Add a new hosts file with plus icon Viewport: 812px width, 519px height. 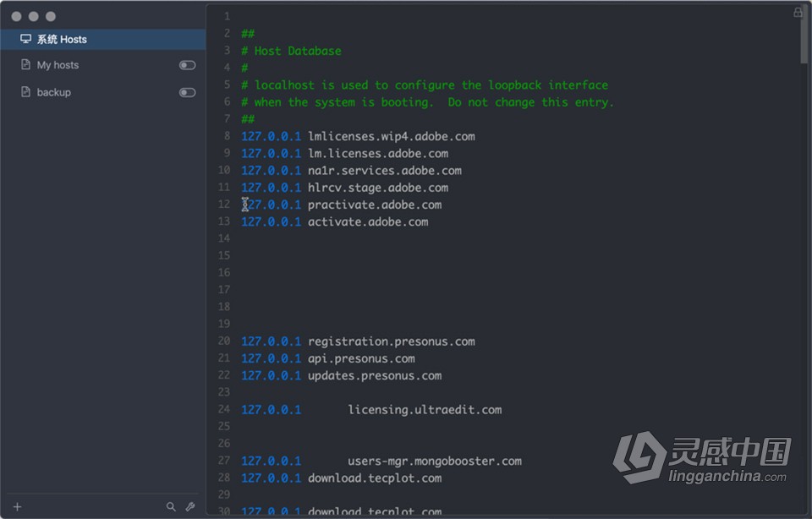pyautogui.click(x=15, y=505)
